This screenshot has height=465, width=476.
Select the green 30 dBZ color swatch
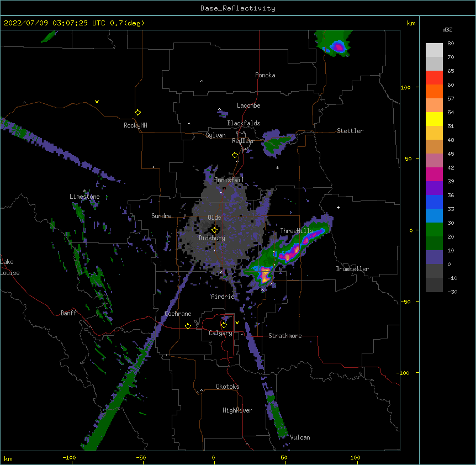[x=434, y=230]
